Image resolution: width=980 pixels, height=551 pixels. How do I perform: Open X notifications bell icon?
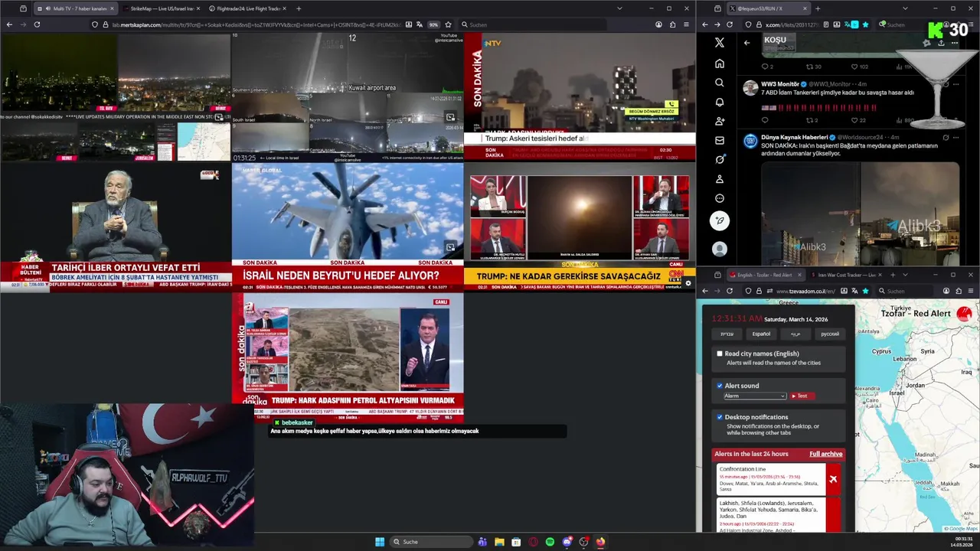(x=719, y=102)
